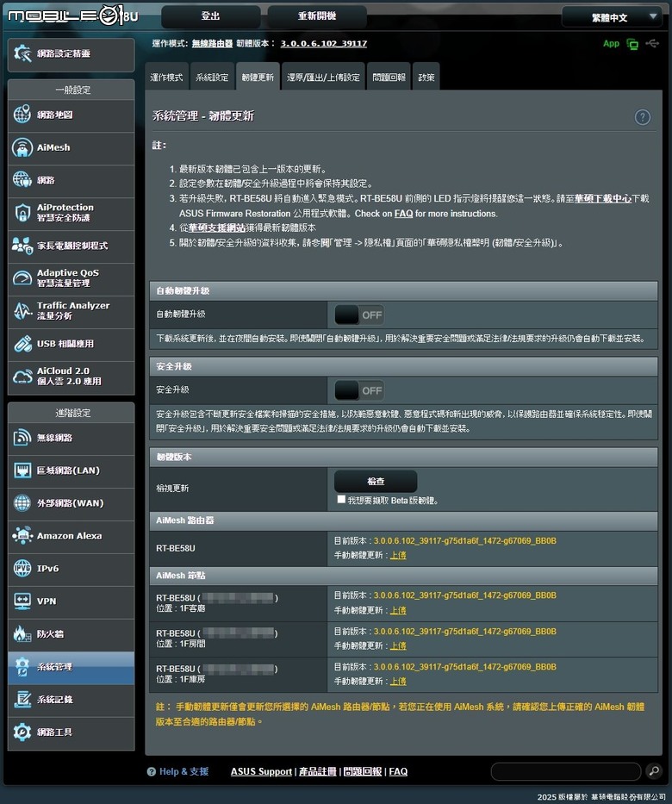Open 系統記錄 system log icon
Screen dimensions: 672x804
(x=22, y=700)
